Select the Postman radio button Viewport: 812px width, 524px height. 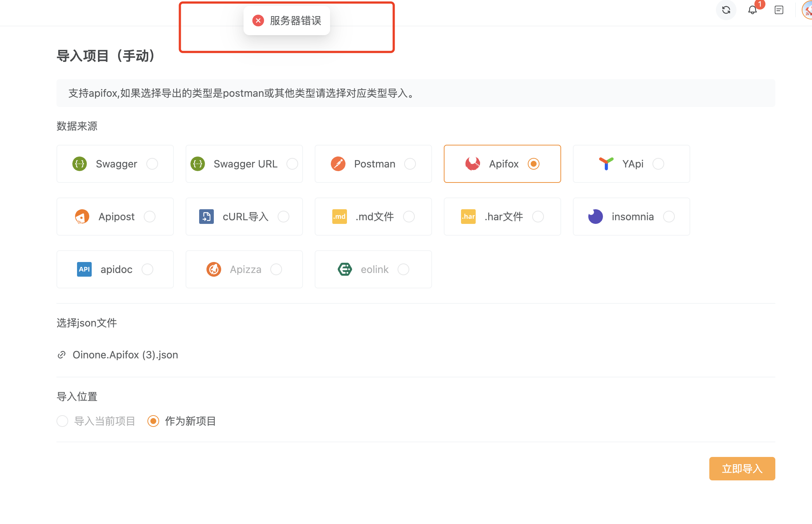(x=410, y=164)
